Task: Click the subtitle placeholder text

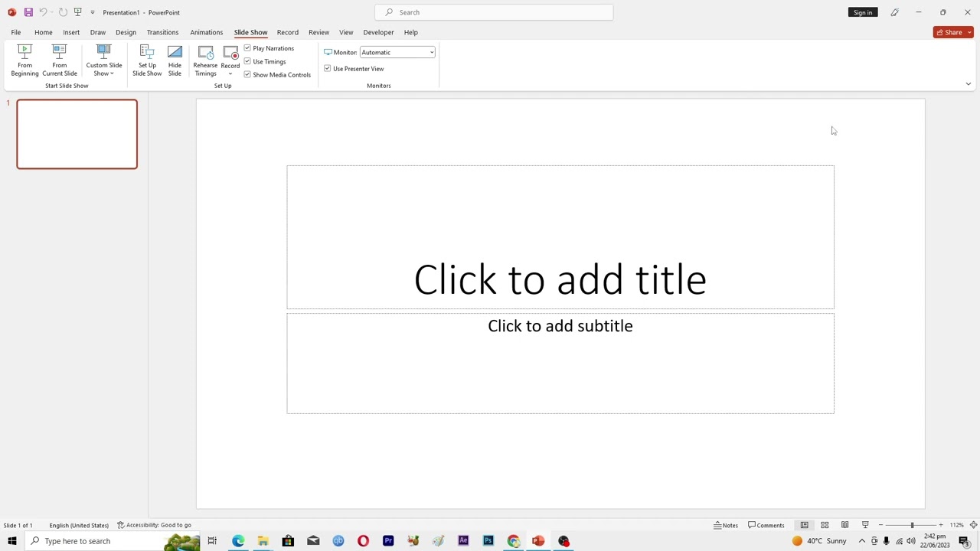Action: point(560,326)
